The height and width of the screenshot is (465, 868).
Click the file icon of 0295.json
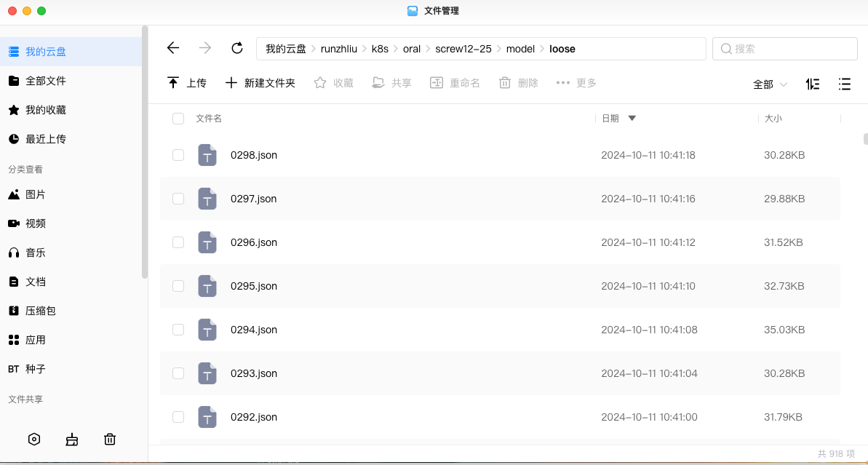tap(207, 286)
